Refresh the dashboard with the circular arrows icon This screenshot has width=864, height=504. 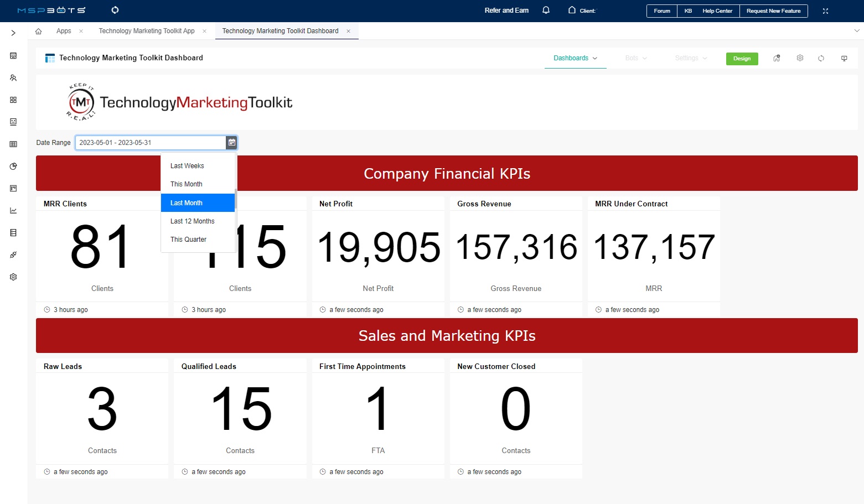pyautogui.click(x=821, y=58)
